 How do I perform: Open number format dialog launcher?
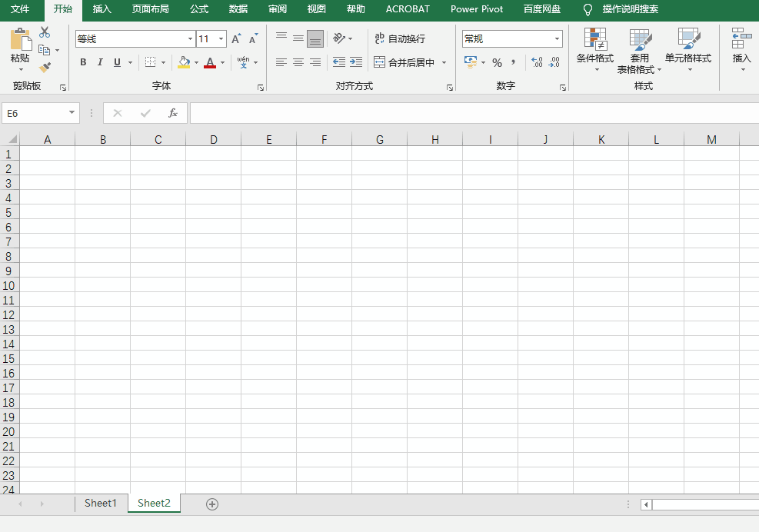[x=562, y=88]
